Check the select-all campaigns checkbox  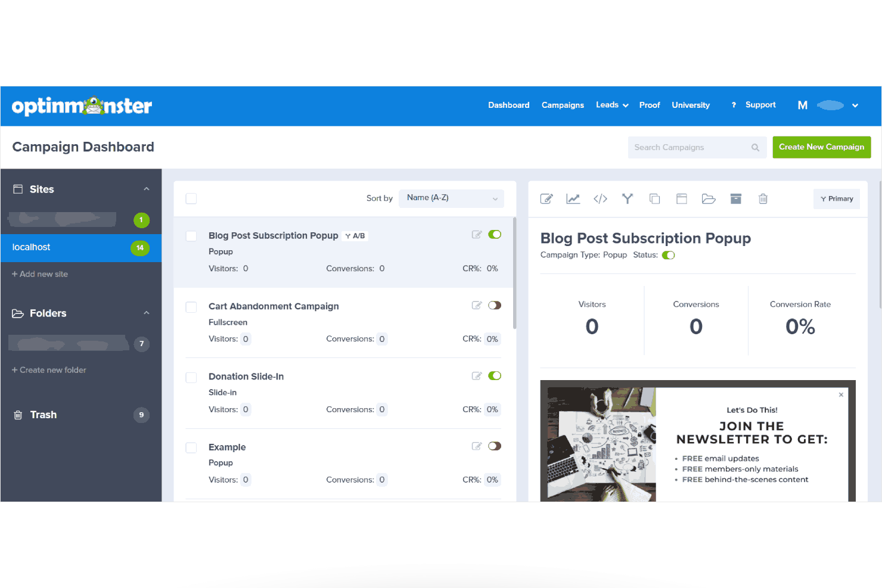(x=191, y=198)
